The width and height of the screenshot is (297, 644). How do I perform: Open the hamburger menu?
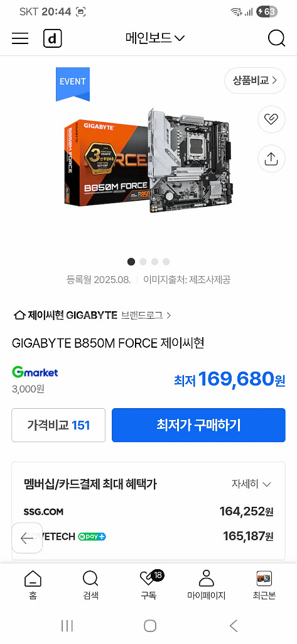click(20, 38)
